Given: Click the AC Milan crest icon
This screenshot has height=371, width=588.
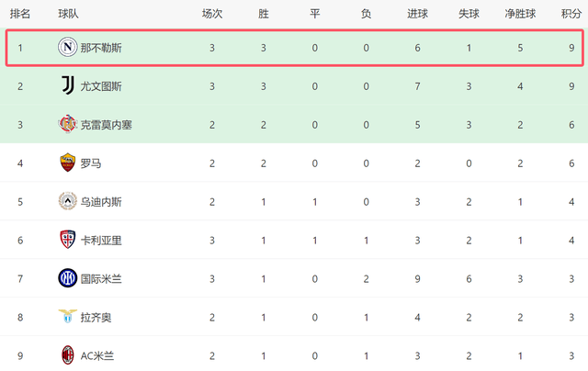Looking at the screenshot, I should click(x=67, y=355).
